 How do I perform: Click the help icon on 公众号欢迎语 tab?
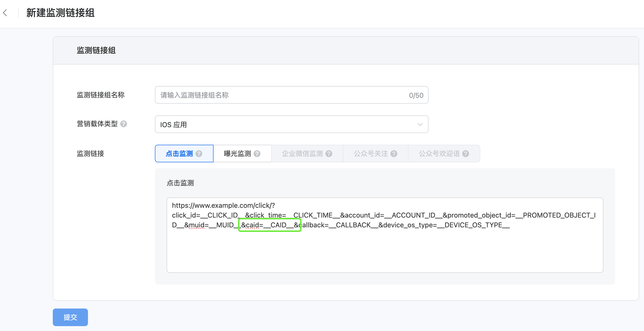[466, 154]
